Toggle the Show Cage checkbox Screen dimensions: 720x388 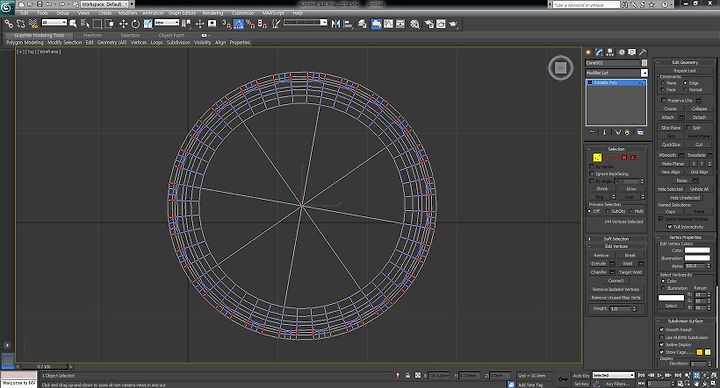(662, 352)
